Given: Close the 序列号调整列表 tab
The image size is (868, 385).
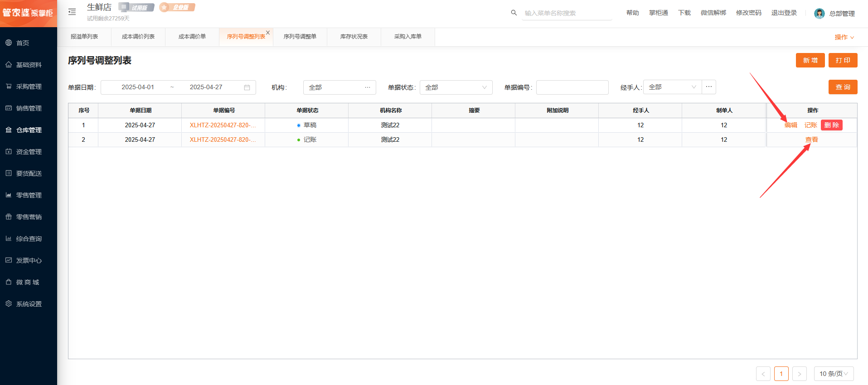Looking at the screenshot, I should point(268,33).
